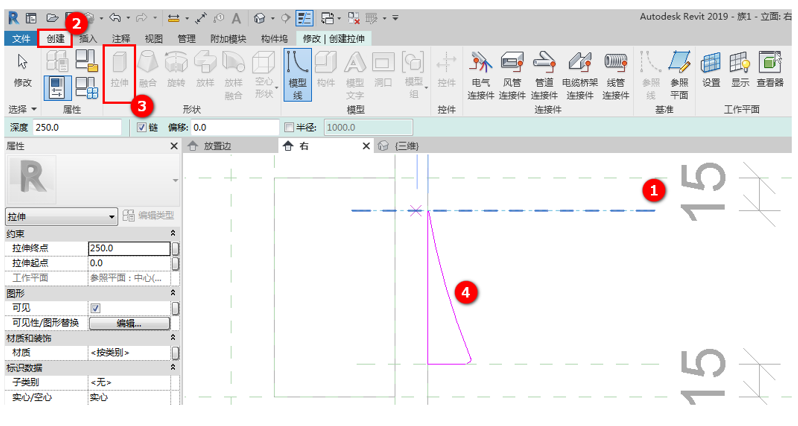Viewport: 798px width, 426px height.
Task: Click the 拉伸终点 value field 250.0
Action: point(129,248)
